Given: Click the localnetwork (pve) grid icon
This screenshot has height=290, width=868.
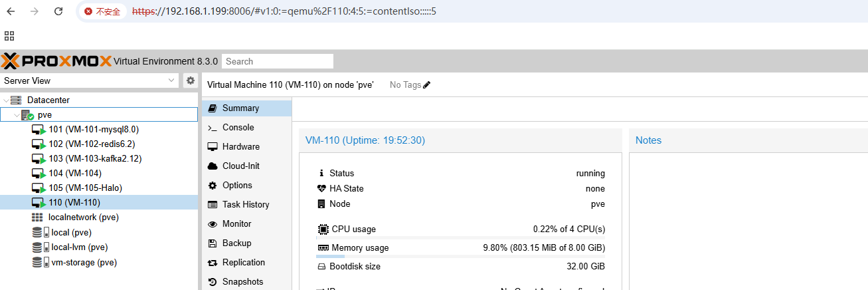Looking at the screenshot, I should pyautogui.click(x=37, y=217).
